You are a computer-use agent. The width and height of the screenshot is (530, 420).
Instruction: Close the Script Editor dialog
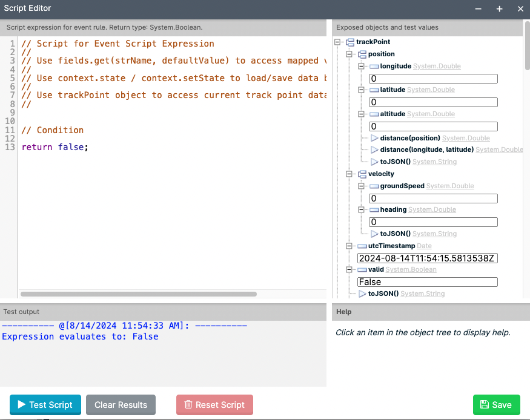click(x=520, y=9)
